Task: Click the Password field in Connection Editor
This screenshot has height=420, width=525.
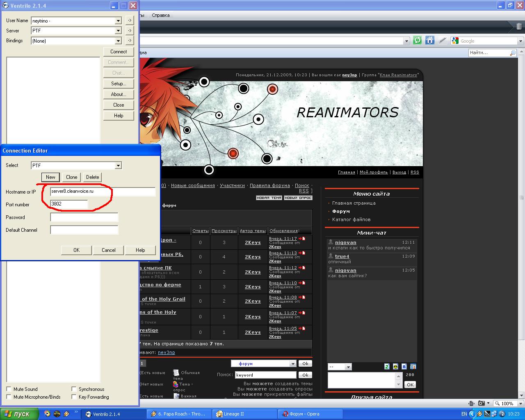Action: (x=84, y=217)
